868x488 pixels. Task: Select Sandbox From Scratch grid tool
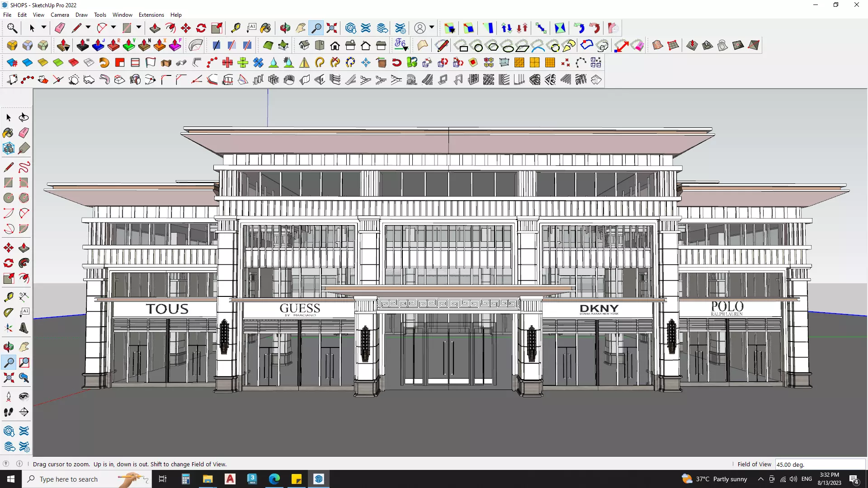[673, 45]
